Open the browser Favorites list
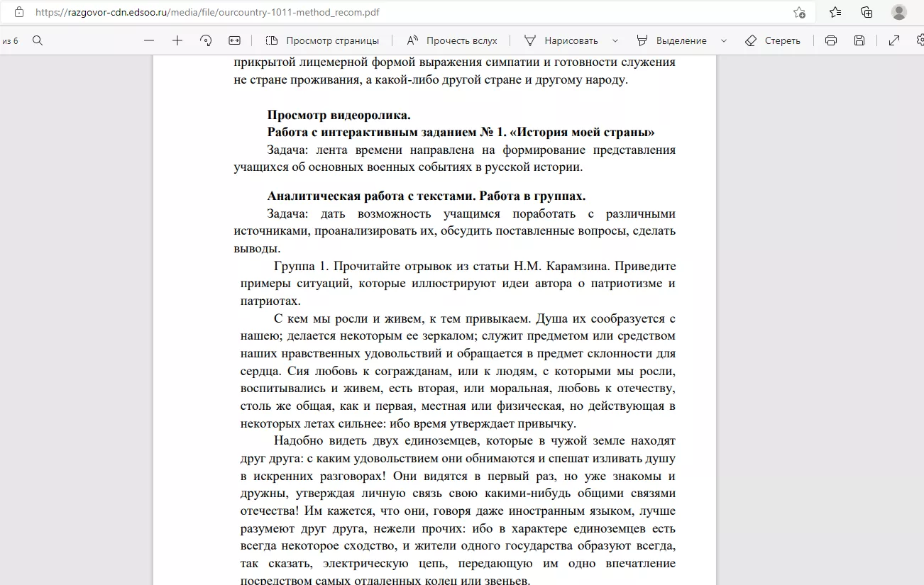Screen dimensions: 924x585 pos(835,12)
